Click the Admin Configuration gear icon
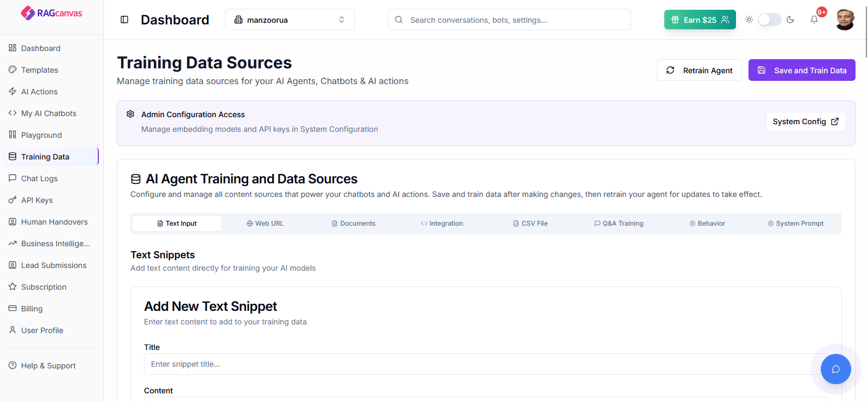 [130, 114]
